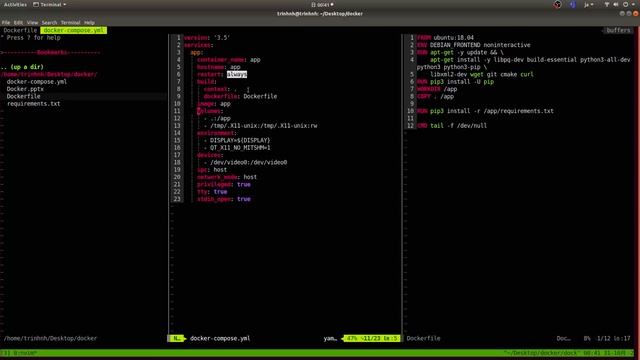Open the Search menu
The height and width of the screenshot is (360, 640).
pos(49,22)
